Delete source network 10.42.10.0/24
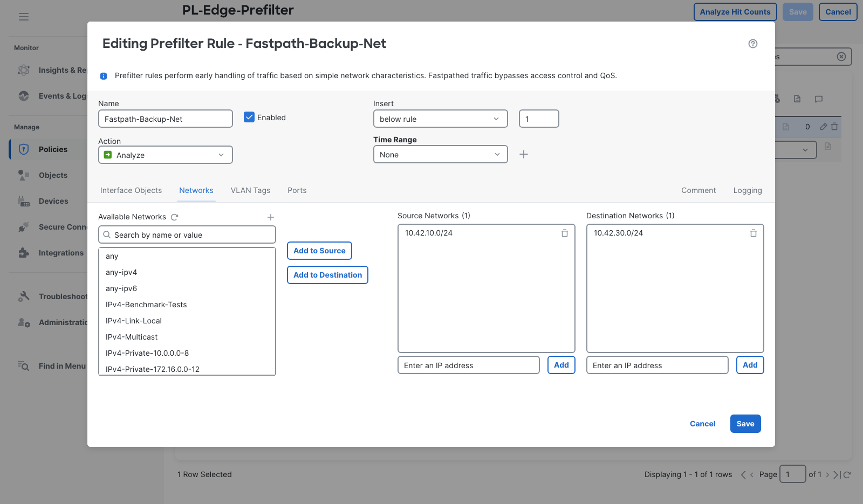 point(565,233)
